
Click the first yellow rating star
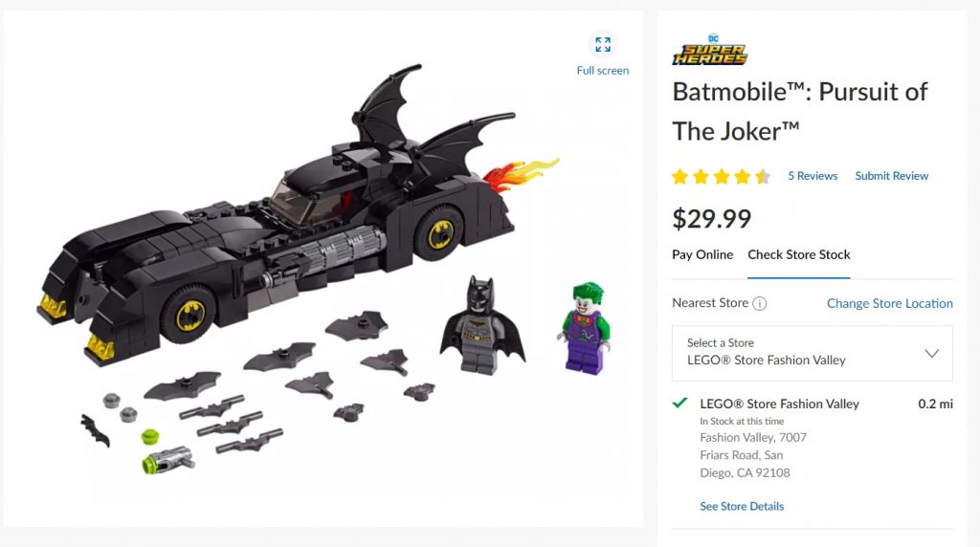680,177
